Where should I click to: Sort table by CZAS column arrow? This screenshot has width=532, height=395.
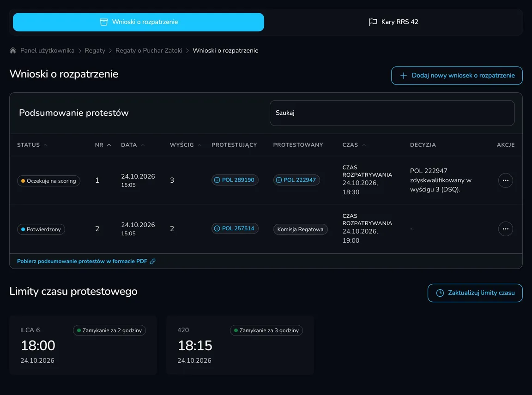tap(364, 145)
